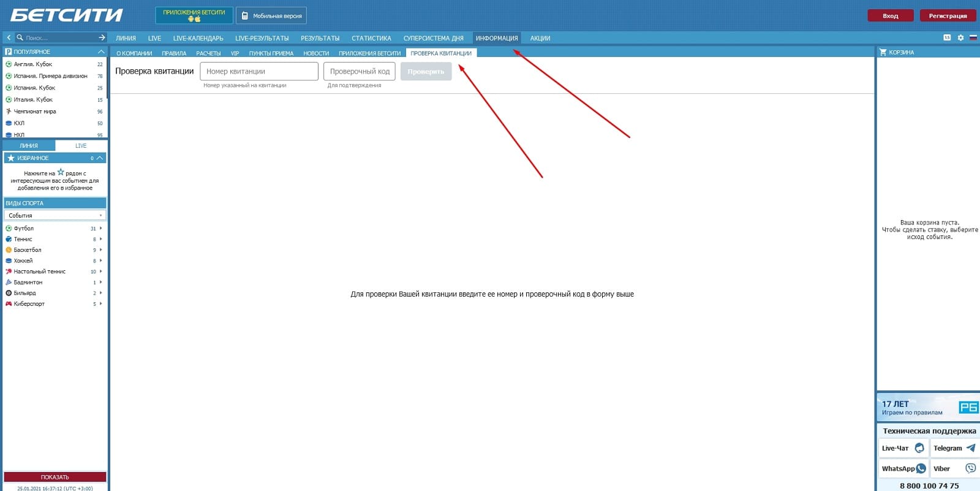The height and width of the screenshot is (491, 980).
Task: Collapse the Популярное section
Action: tap(101, 51)
